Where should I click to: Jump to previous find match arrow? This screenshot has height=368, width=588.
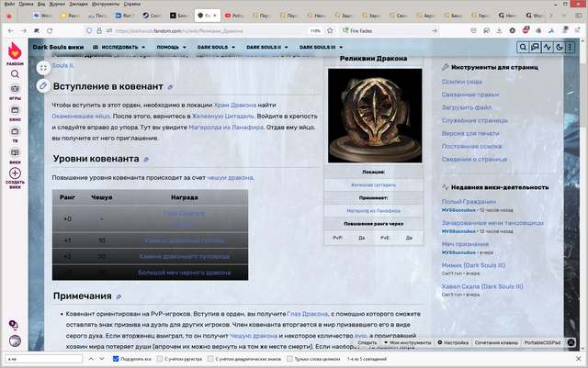[x=91, y=359]
